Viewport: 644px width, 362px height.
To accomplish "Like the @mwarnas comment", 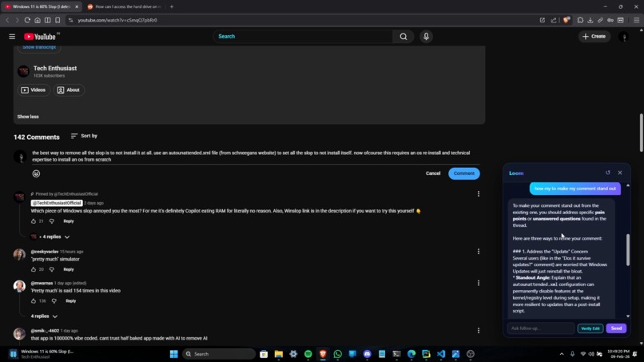I will (x=34, y=300).
